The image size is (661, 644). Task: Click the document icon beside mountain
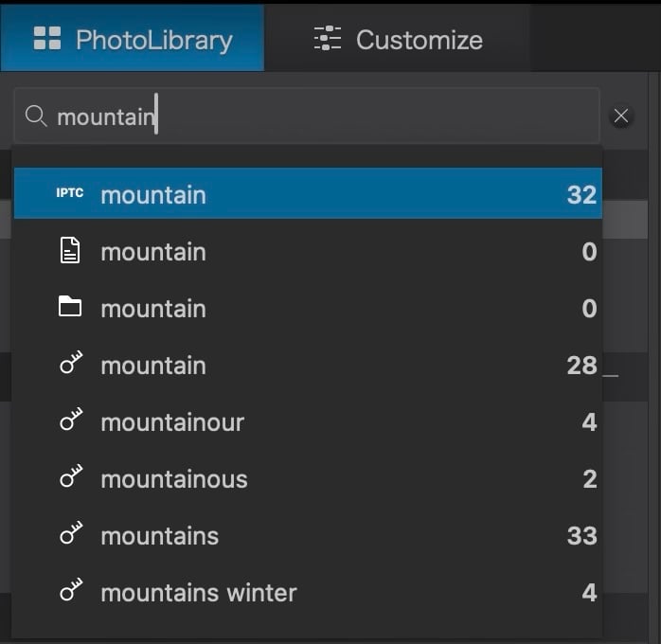[x=69, y=251]
